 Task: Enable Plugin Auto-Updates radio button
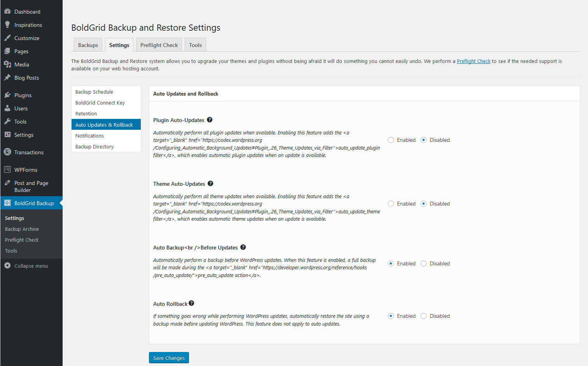(391, 140)
